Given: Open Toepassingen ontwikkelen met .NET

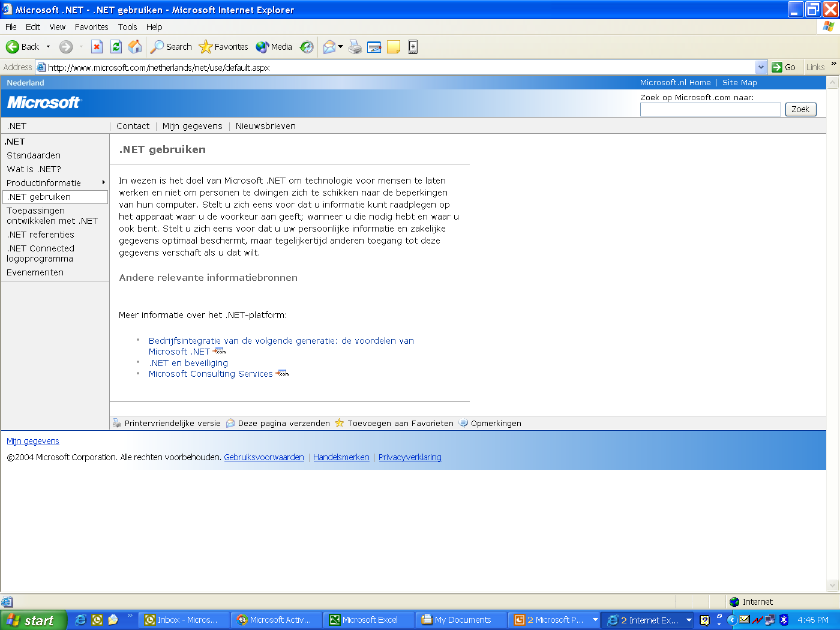Looking at the screenshot, I should 52,215.
